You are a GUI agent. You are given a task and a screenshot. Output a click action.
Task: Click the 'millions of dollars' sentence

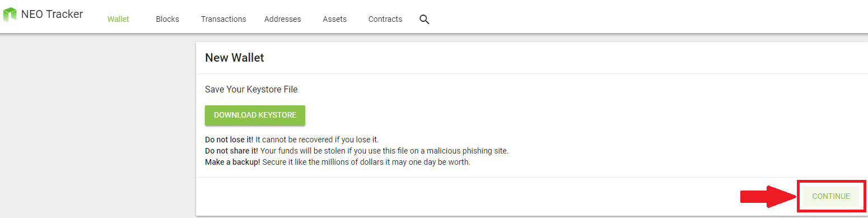click(366, 163)
